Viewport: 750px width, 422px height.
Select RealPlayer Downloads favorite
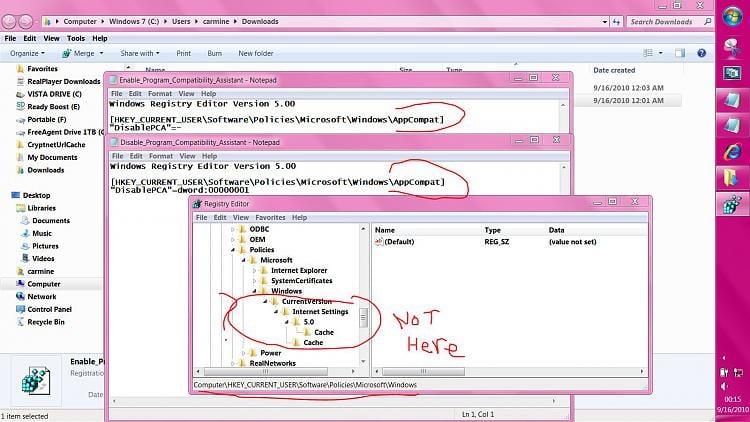tap(64, 81)
